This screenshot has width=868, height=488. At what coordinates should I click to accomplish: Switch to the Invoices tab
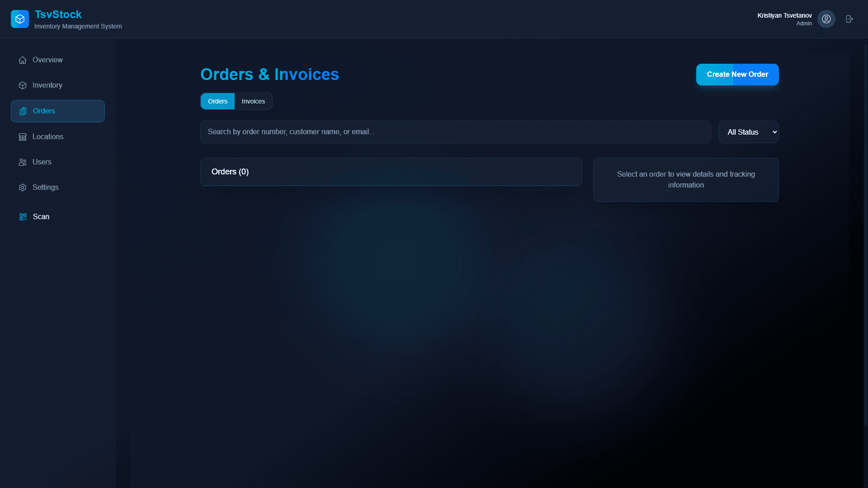pos(253,101)
